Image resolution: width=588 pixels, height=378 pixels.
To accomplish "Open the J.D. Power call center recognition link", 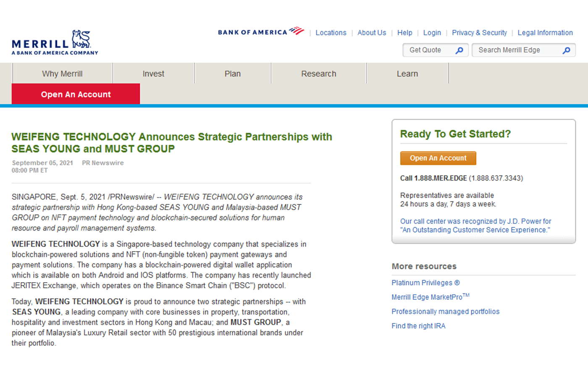I will pyautogui.click(x=475, y=226).
